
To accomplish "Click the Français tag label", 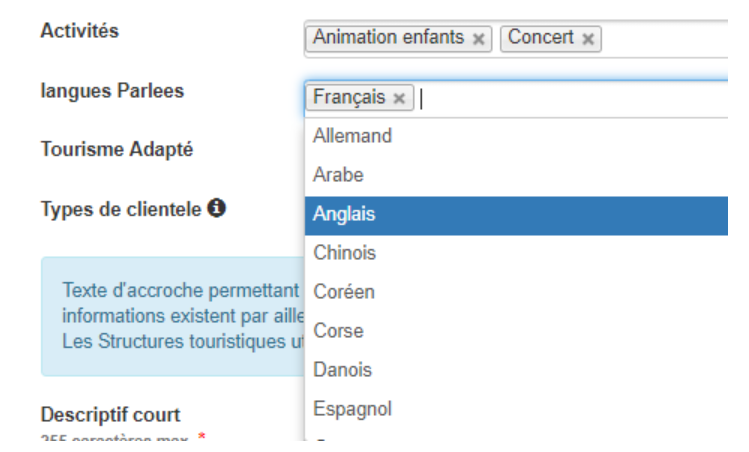I will [x=349, y=97].
